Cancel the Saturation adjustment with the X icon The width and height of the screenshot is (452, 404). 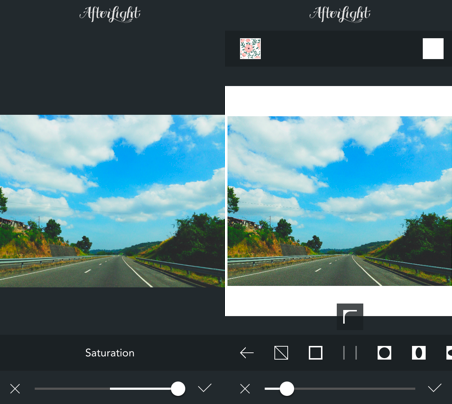15,389
